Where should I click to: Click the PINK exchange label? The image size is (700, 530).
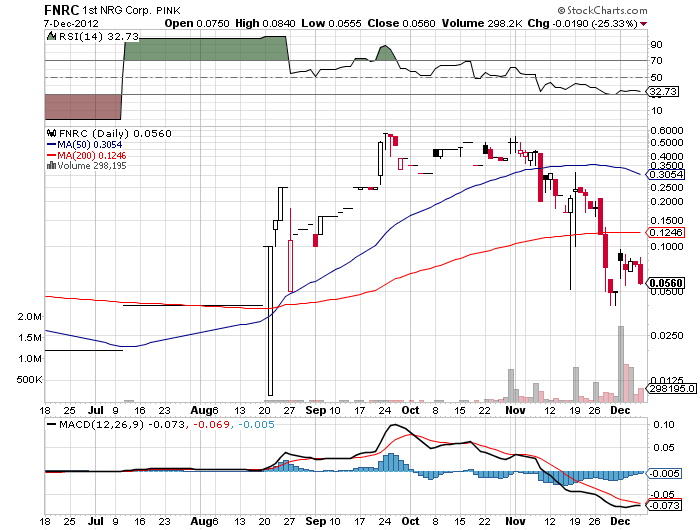(x=168, y=10)
